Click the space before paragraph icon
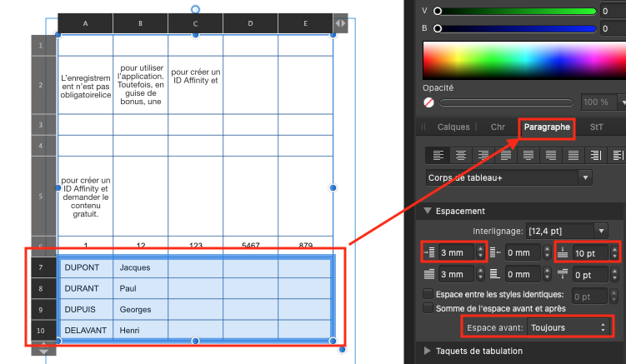Image resolution: width=626 pixels, height=364 pixels. click(563, 252)
